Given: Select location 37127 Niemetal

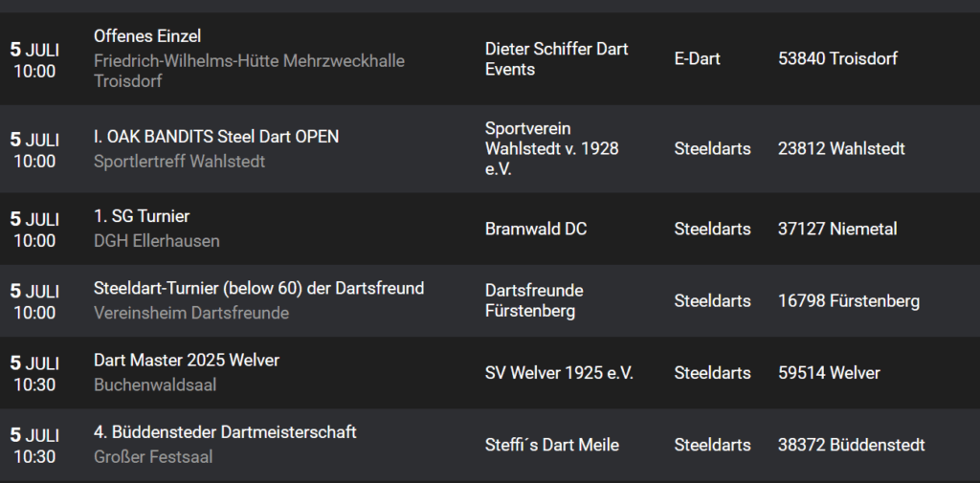Looking at the screenshot, I should 837,230.
